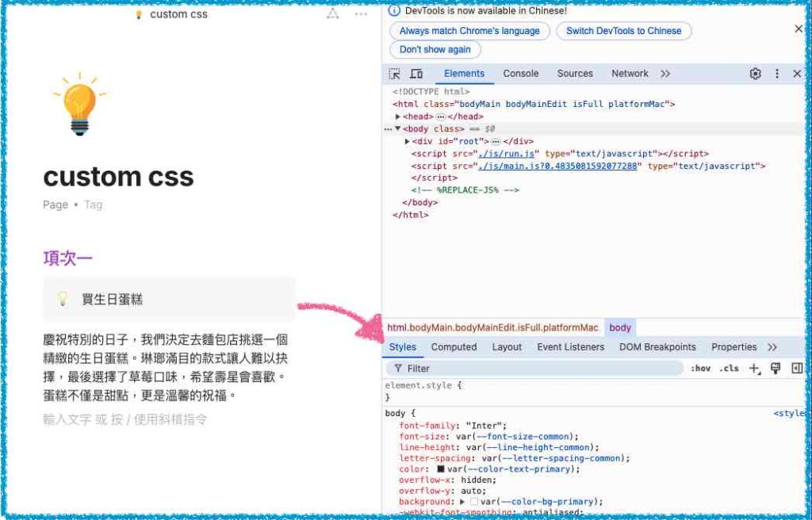Click the element.style rule block
The width and height of the screenshot is (812, 520).
coord(595,392)
